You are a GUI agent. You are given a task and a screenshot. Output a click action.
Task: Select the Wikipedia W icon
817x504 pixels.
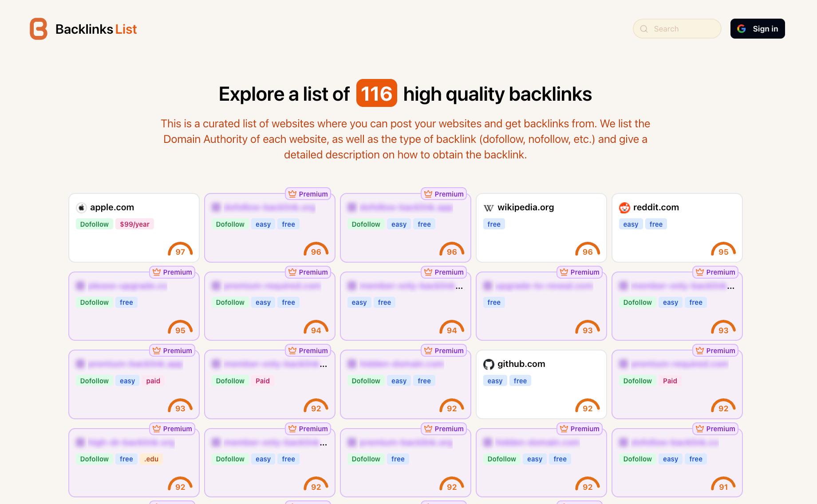click(x=488, y=207)
